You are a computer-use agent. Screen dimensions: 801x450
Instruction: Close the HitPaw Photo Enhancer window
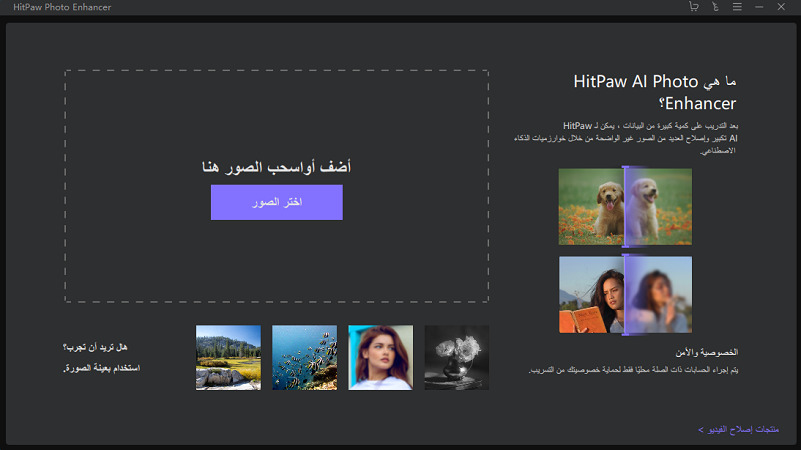tap(781, 7)
